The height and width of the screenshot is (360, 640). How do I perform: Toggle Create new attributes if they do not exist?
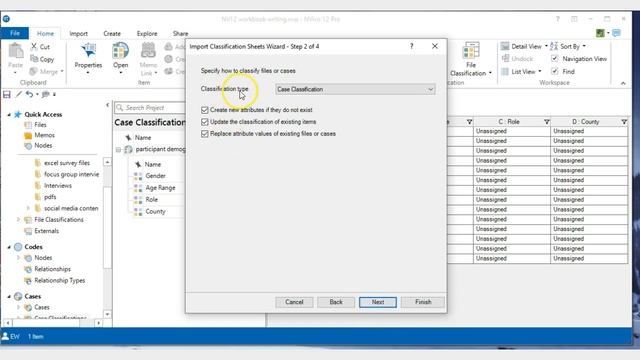coord(205,110)
